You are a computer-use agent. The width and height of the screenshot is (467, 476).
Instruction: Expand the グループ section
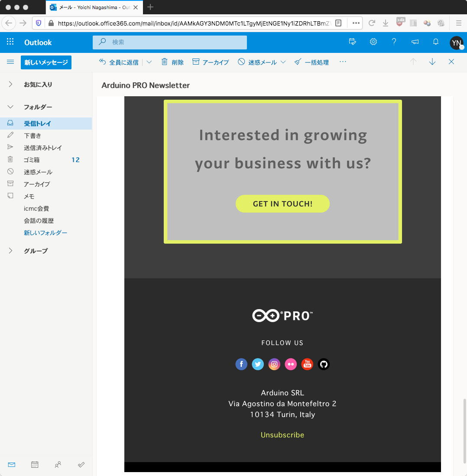10,251
